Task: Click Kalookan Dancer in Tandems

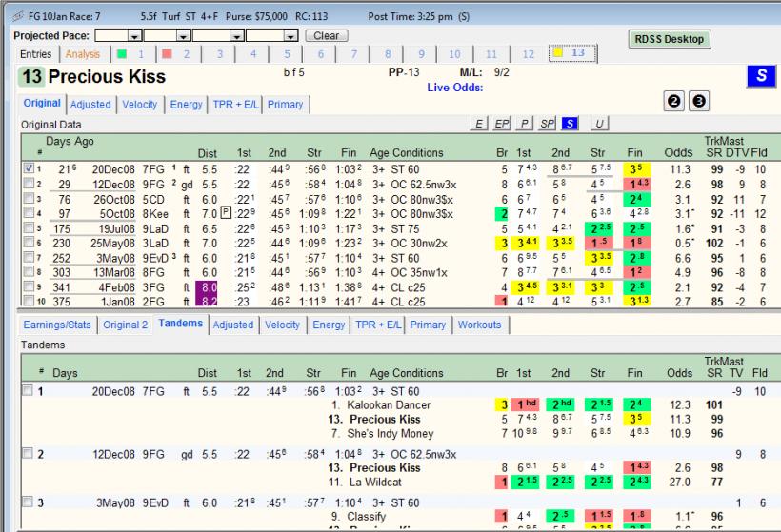Action: coord(389,405)
